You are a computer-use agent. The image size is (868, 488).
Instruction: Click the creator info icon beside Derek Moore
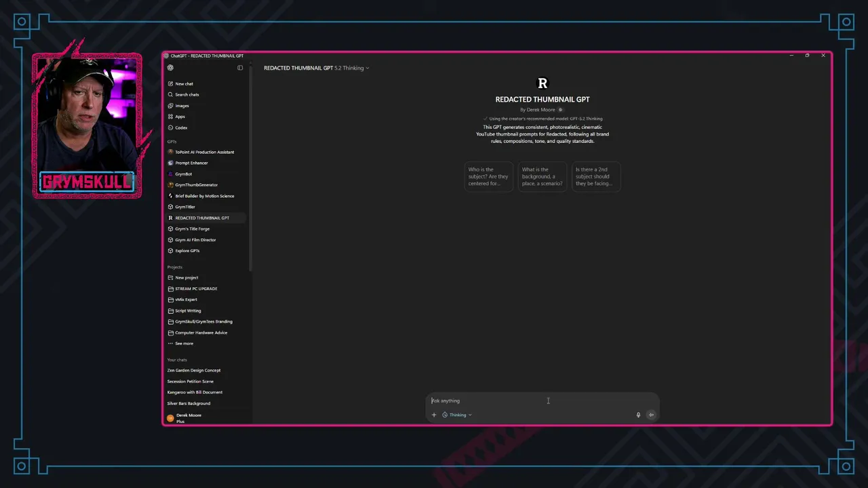click(560, 110)
